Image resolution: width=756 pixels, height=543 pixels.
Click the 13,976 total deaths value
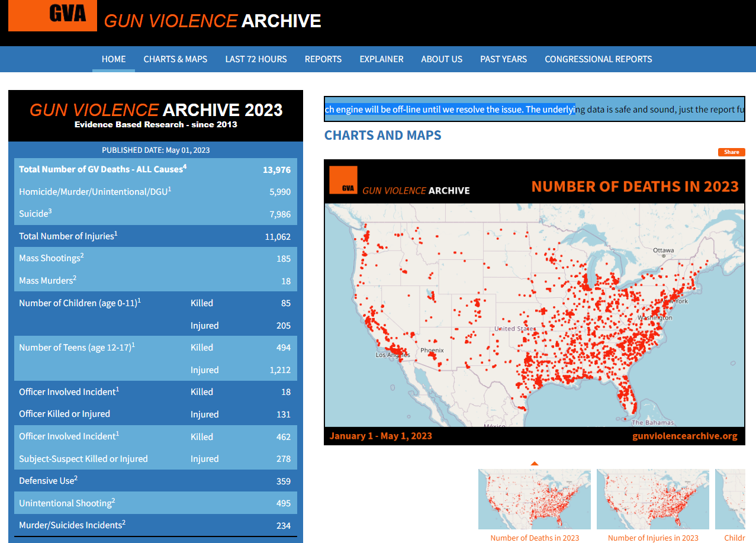276,170
